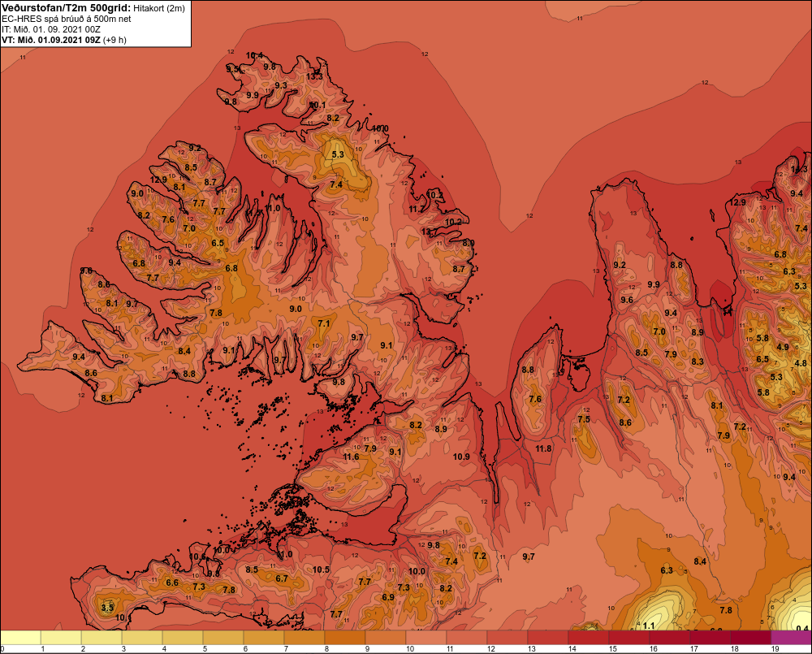Click the legend swatch between 17 and 18

(x=710, y=638)
